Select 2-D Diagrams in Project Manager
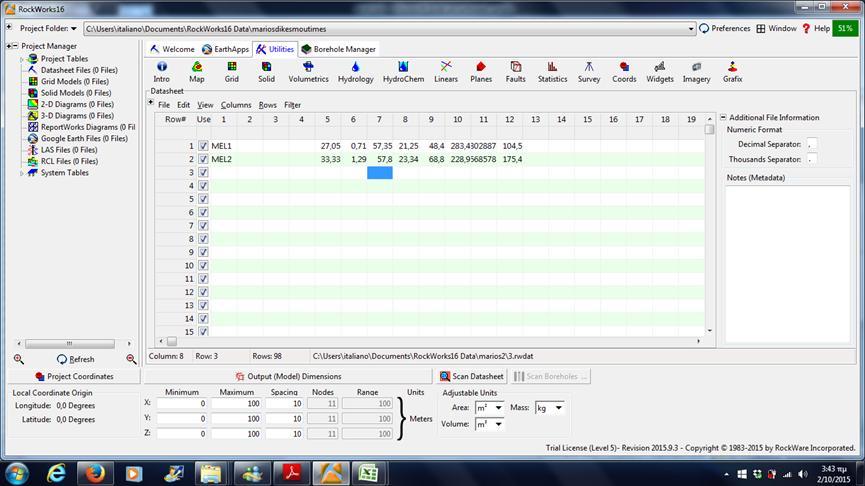The width and height of the screenshot is (865, 486). pyautogui.click(x=77, y=104)
